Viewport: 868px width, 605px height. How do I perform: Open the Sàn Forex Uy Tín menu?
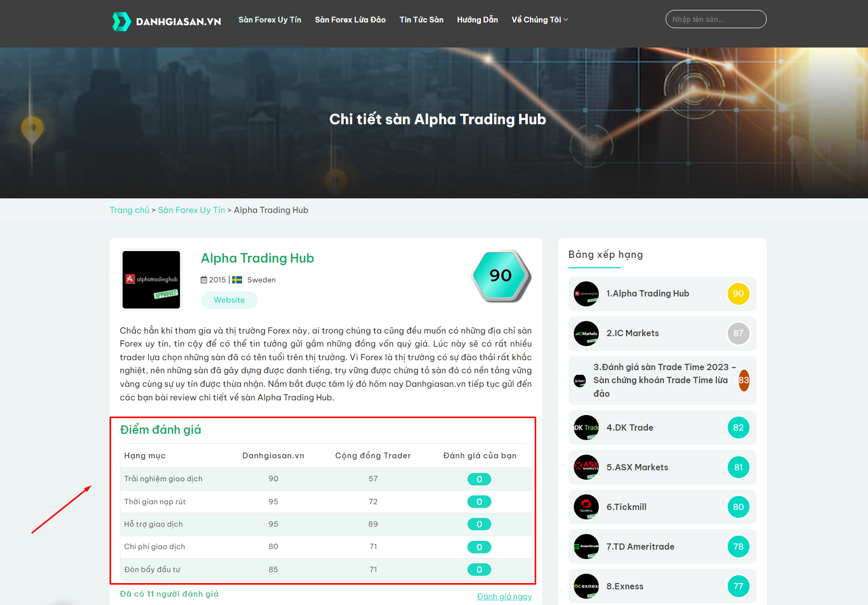[270, 20]
